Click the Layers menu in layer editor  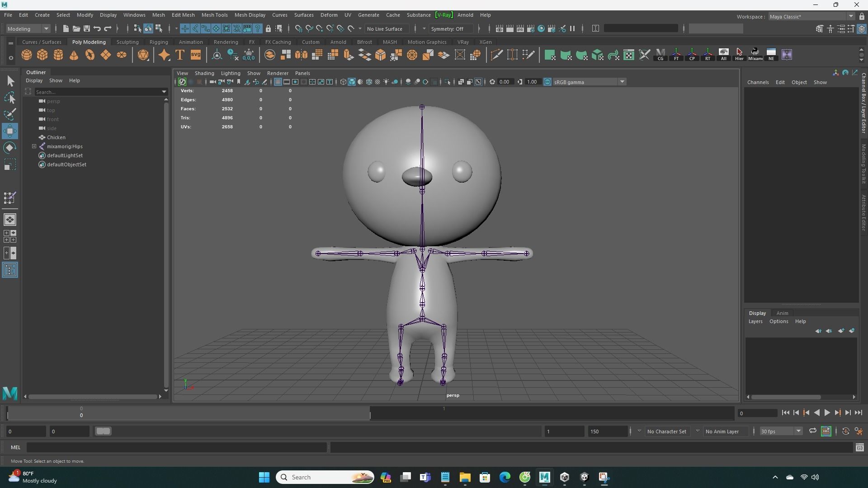coord(755,321)
